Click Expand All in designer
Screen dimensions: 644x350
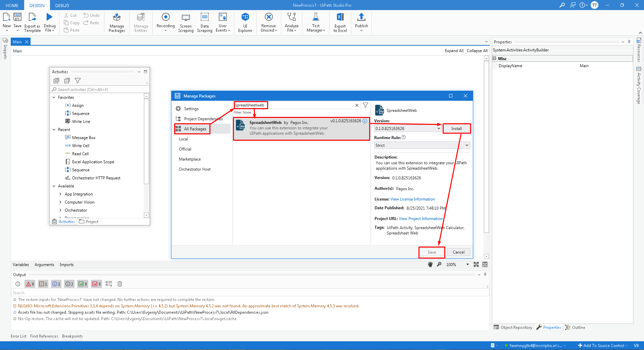click(454, 51)
